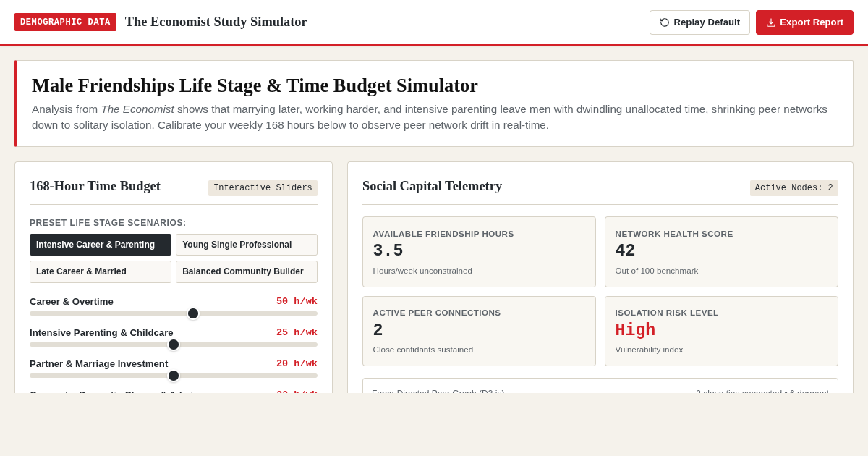Click 'Close confidants sustained' caption
The height and width of the screenshot is (456, 868).
click(423, 350)
